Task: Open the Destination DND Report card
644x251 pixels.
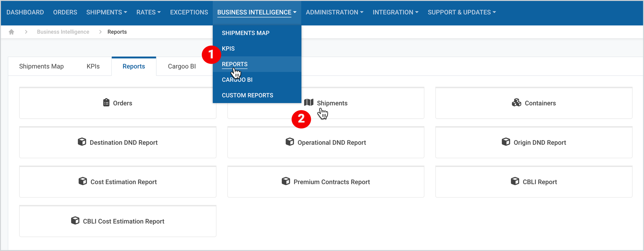Action: click(118, 142)
